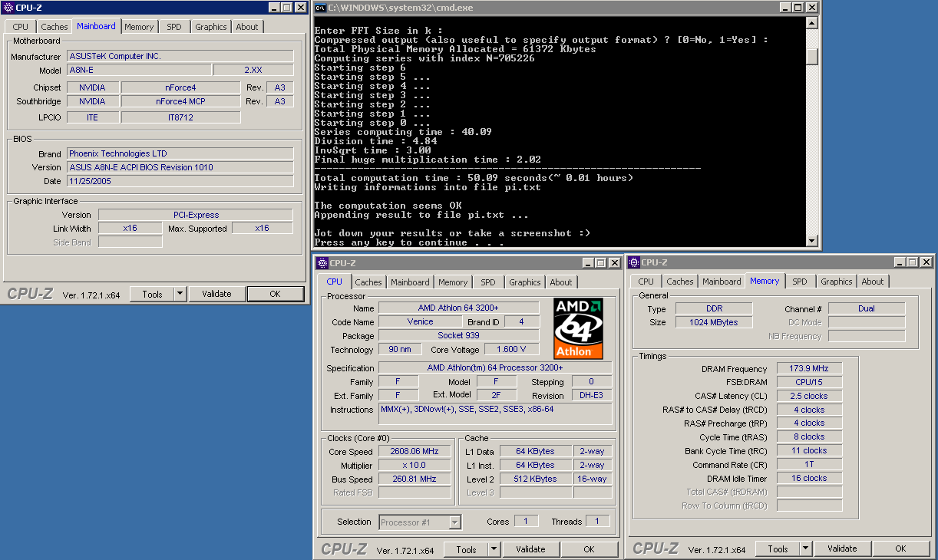Open Memory tab in Mainboard window

click(x=139, y=27)
